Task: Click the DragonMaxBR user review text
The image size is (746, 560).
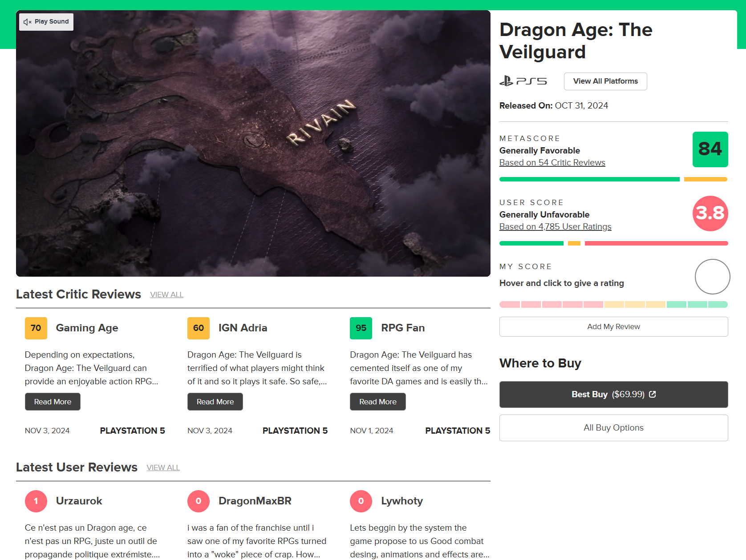Action: click(257, 541)
